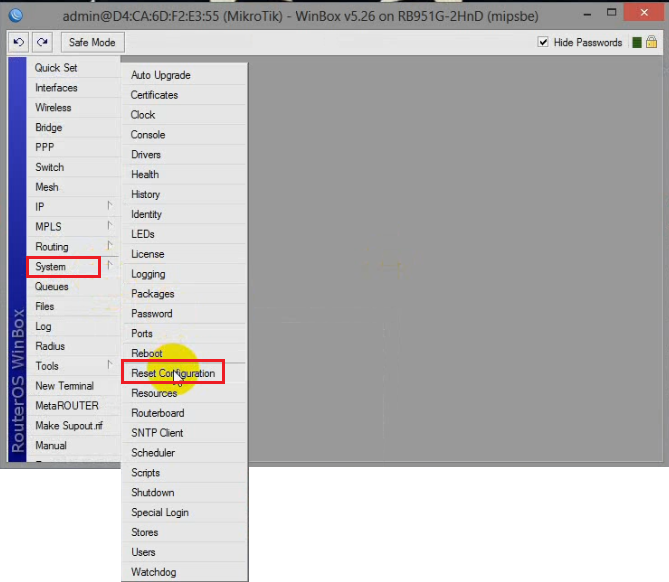Toggle the Hide Passwords checkbox

[x=543, y=42]
